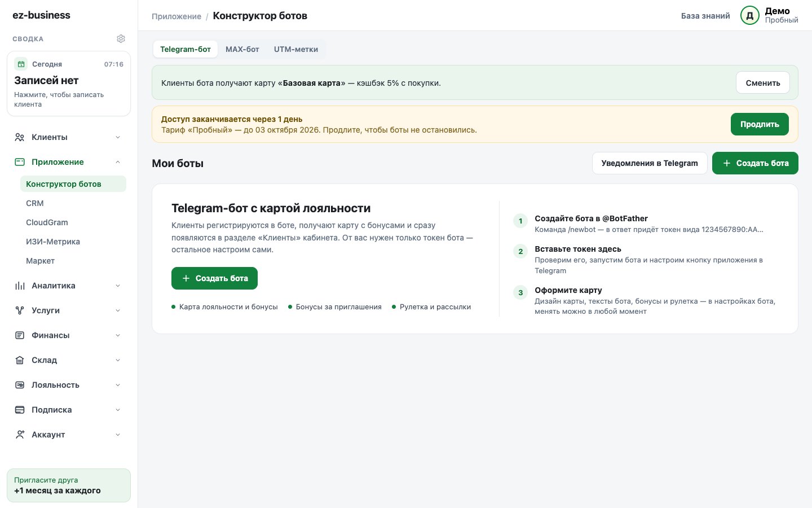Click the Аналитика bar chart icon

20,286
